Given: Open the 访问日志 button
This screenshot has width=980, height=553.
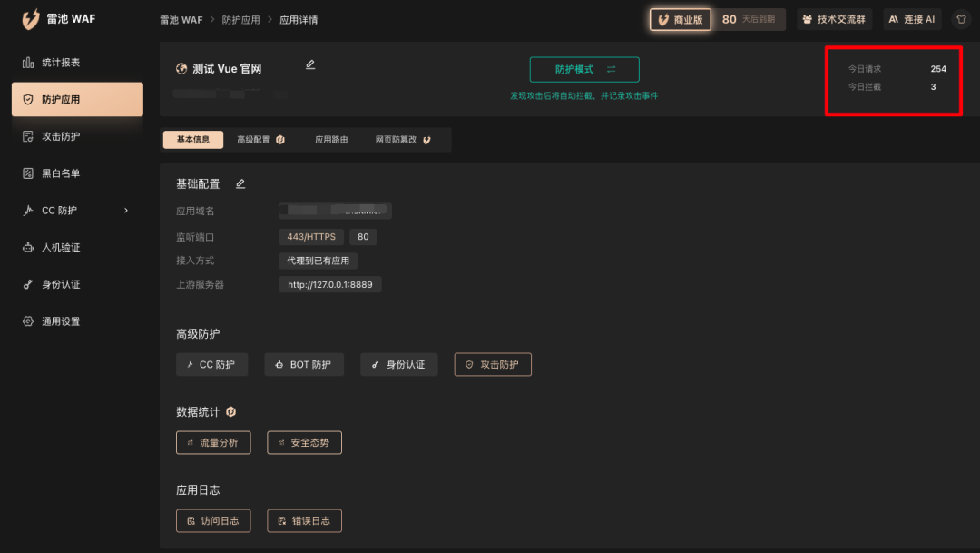Looking at the screenshot, I should (x=213, y=521).
